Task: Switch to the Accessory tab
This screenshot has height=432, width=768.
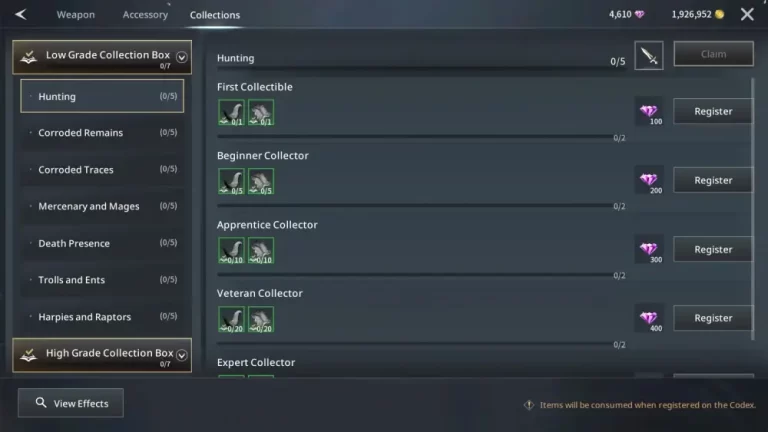Action: click(145, 15)
